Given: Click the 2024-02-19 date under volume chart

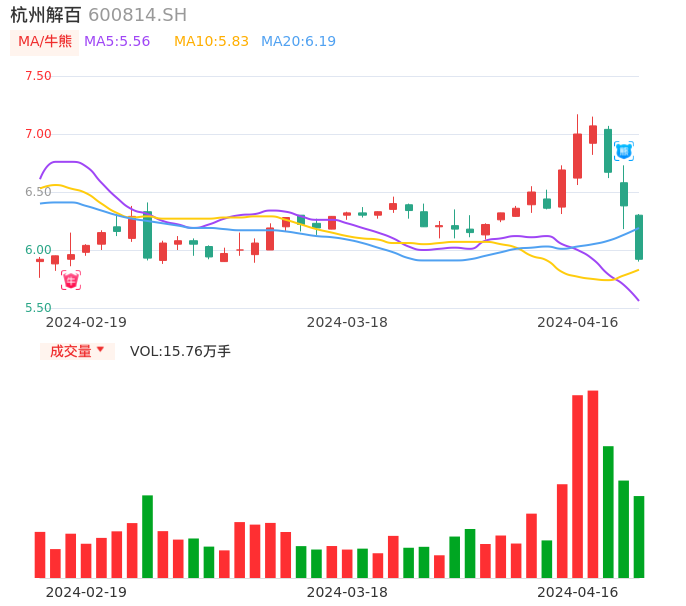Looking at the screenshot, I should point(86,592).
